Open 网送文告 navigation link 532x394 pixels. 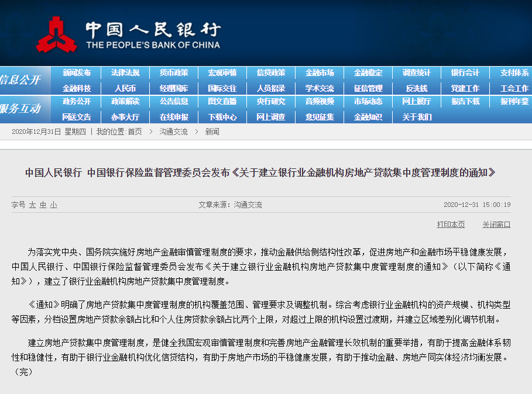[x=77, y=117]
